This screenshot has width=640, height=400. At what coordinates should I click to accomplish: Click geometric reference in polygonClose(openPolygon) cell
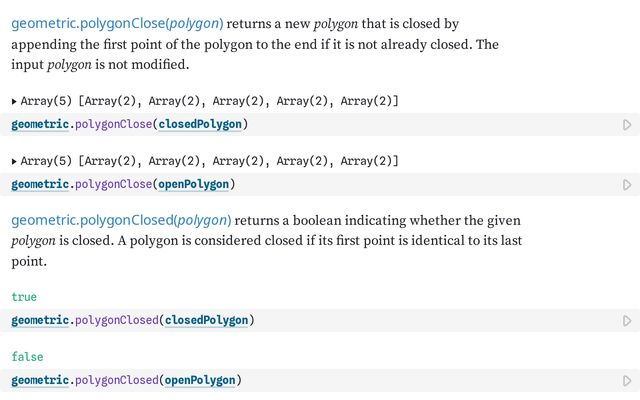(40, 184)
